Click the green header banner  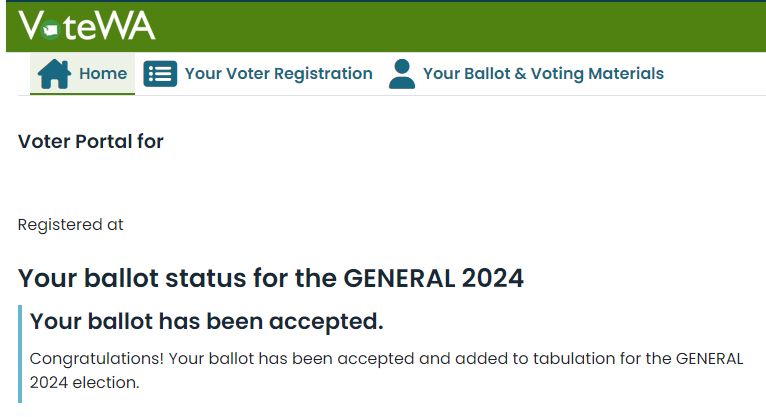tap(386, 26)
